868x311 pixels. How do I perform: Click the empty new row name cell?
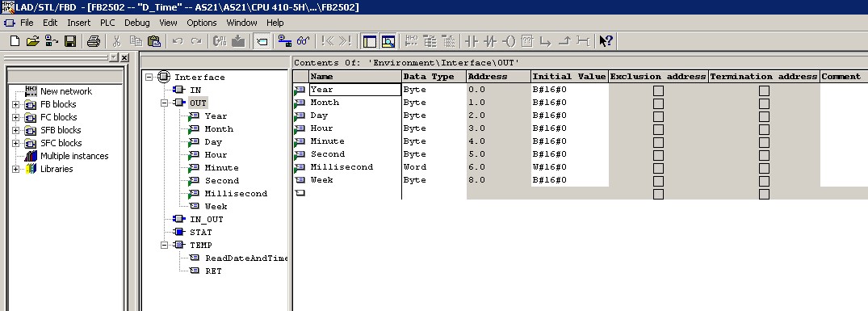(354, 193)
